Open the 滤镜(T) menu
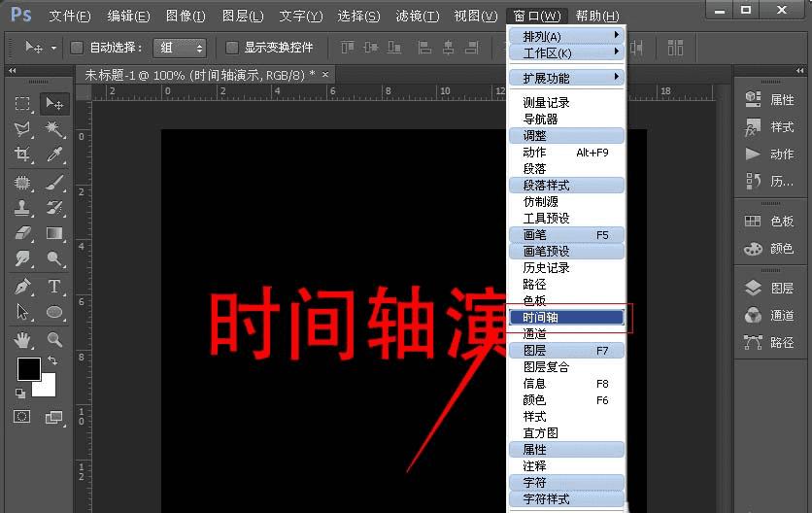Image resolution: width=812 pixels, height=513 pixels. [417, 17]
